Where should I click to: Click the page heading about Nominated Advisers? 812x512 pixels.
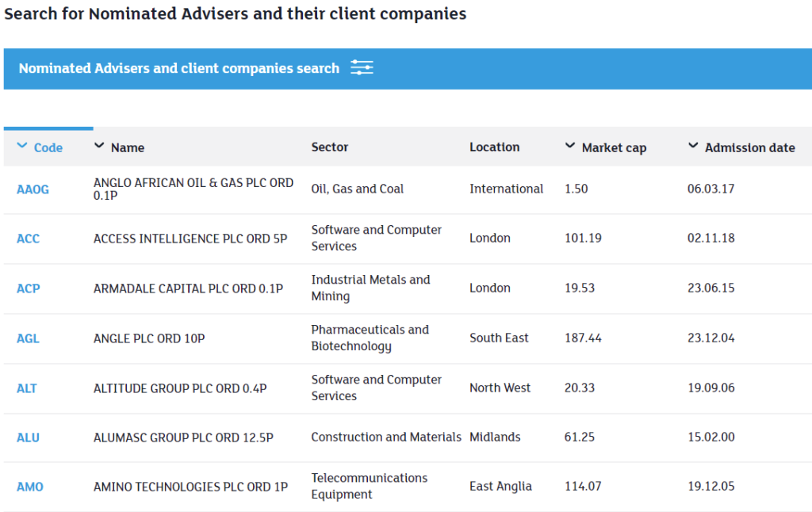(236, 13)
